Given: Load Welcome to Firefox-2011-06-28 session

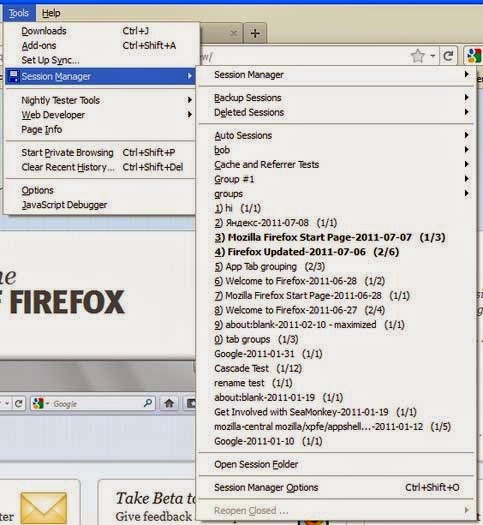Looking at the screenshot, I should (x=336, y=281).
